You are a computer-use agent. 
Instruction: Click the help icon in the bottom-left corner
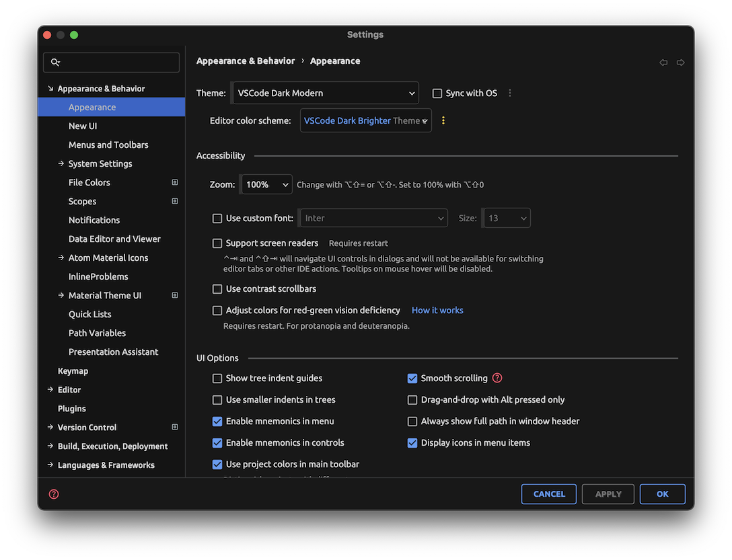[x=53, y=493]
